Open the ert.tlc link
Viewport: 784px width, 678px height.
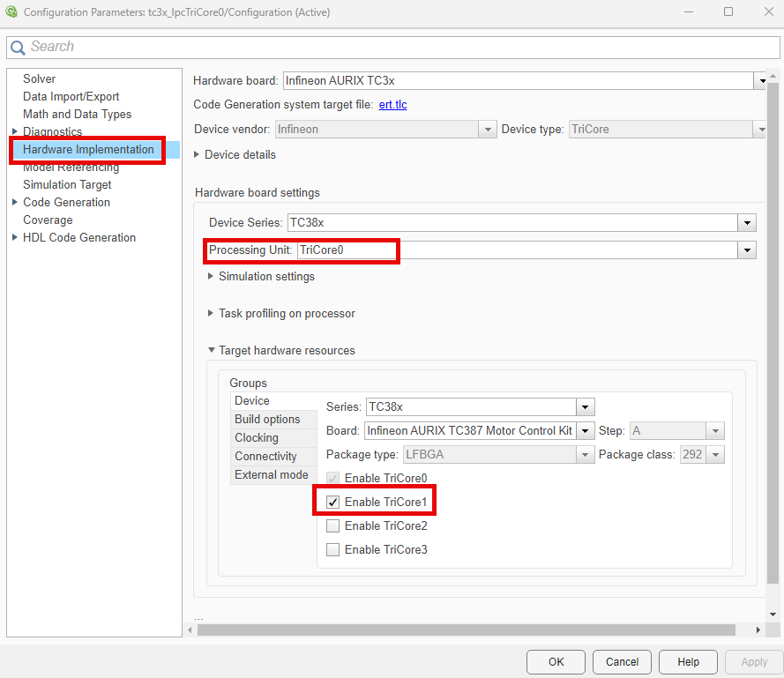point(392,104)
